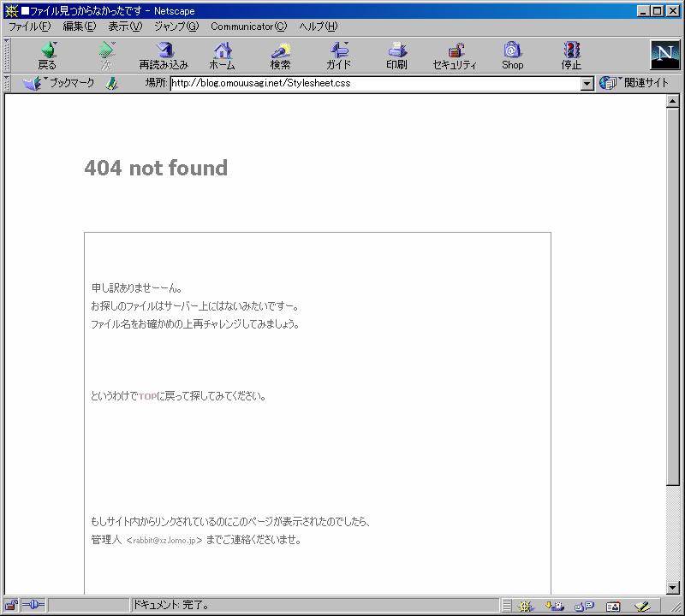Open the Search (検索) tool
This screenshot has height=616, width=685.
pyautogui.click(x=281, y=56)
